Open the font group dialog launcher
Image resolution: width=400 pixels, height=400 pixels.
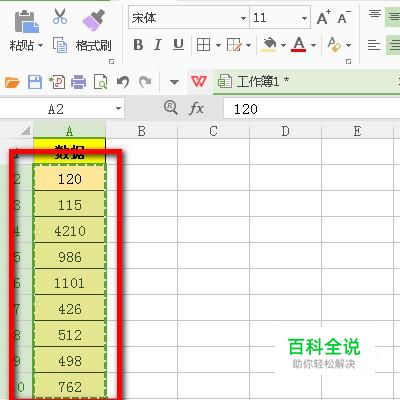[x=349, y=61]
